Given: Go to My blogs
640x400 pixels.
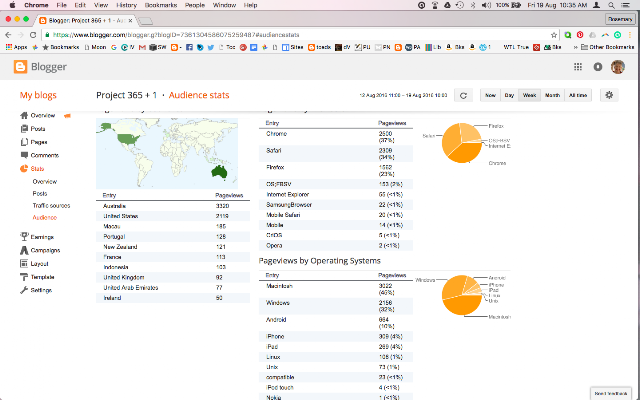Looking at the screenshot, I should (x=38, y=95).
